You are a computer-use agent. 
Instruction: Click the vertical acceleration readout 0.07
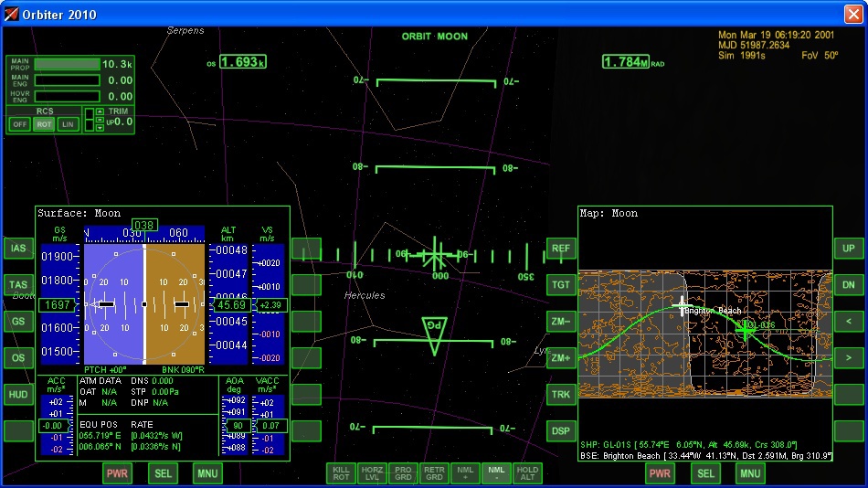click(270, 426)
